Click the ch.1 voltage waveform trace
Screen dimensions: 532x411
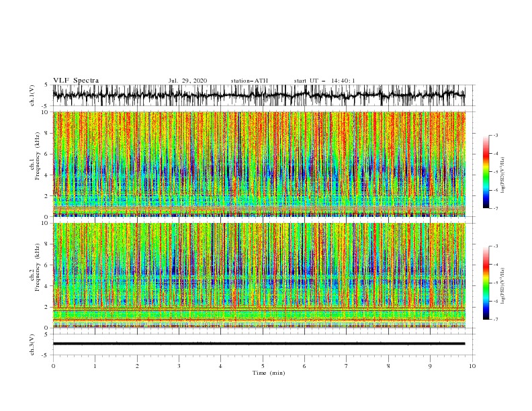(x=259, y=95)
